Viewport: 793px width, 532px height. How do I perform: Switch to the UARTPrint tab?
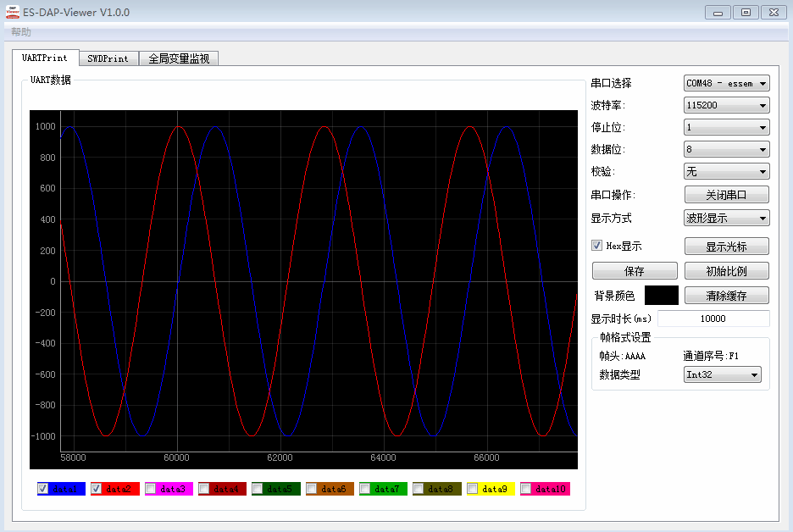tap(45, 58)
